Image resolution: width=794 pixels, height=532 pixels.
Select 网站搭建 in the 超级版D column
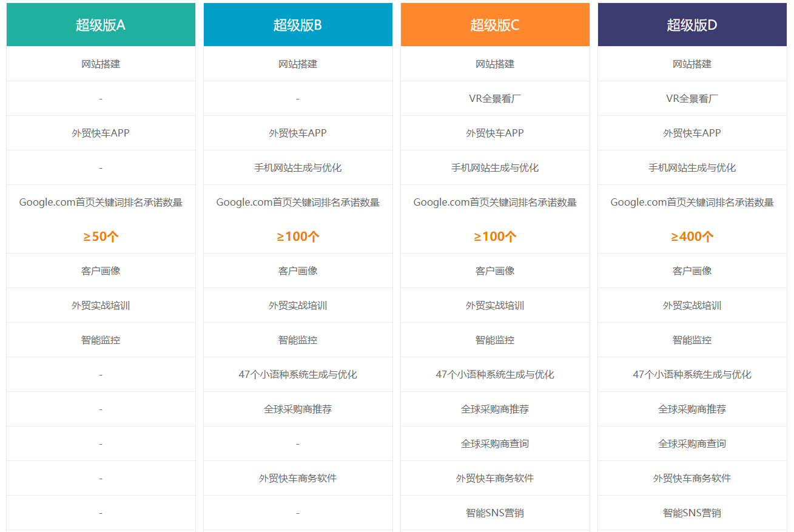pos(692,64)
